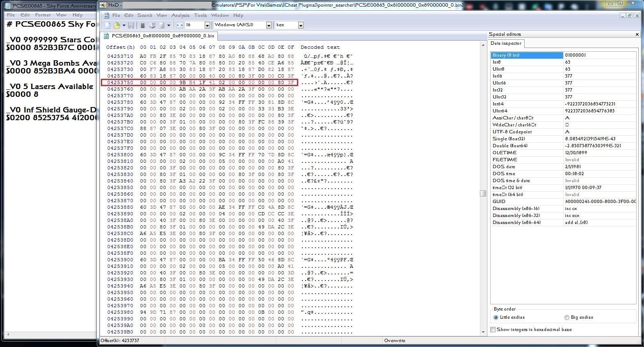Enable Show integers in hexadecimal base
644x347 pixels.
[531, 329]
